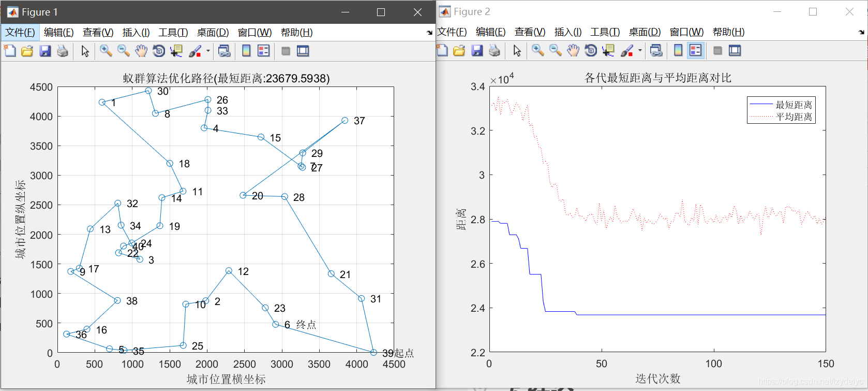Activate Pan hand tool in Figure 1
The width and height of the screenshot is (868, 391).
click(x=141, y=51)
